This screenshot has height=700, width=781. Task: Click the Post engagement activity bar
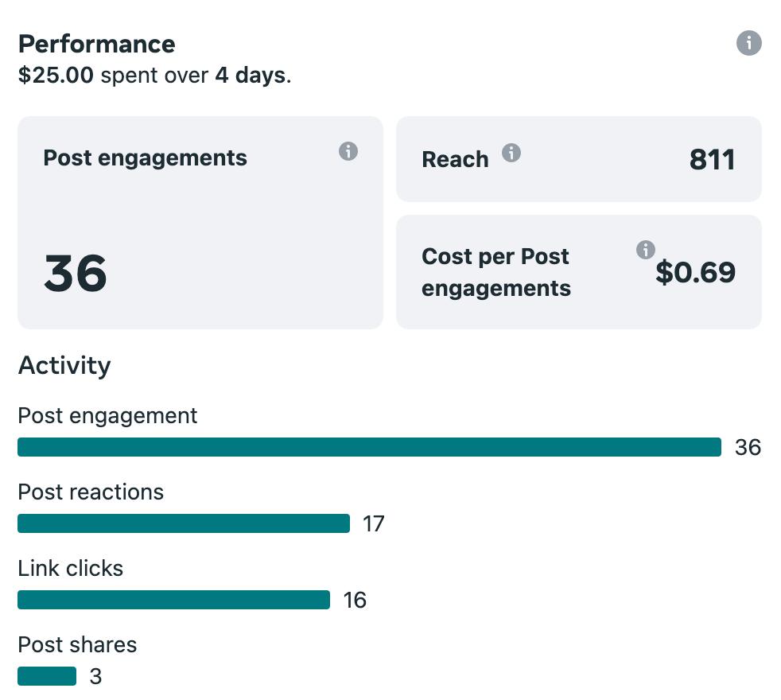pyautogui.click(x=369, y=447)
